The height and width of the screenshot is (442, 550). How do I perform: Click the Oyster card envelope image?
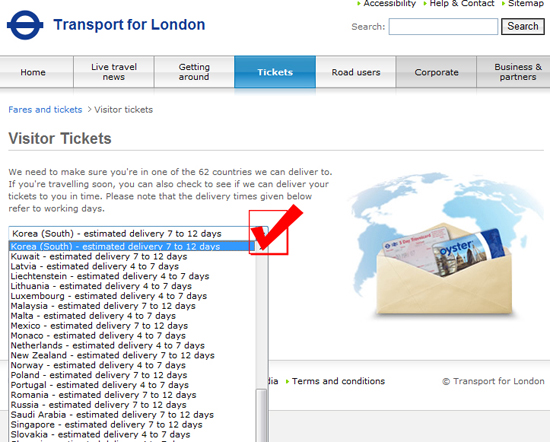[444, 269]
